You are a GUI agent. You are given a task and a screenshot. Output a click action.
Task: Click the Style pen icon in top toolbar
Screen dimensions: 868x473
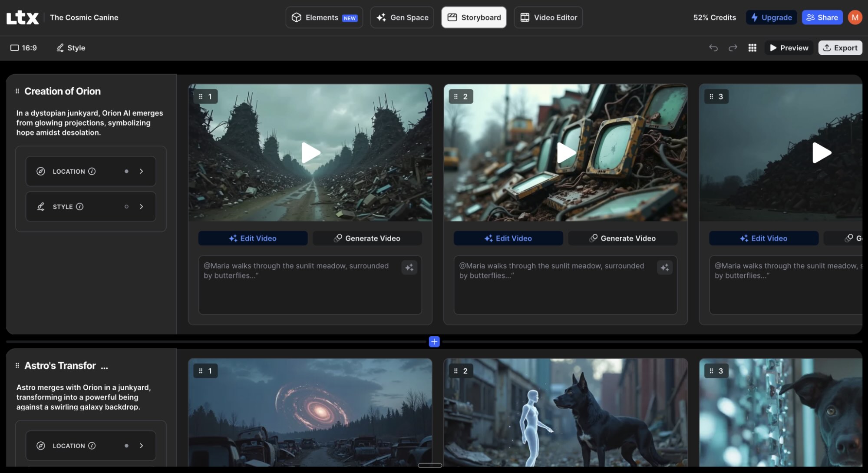(x=59, y=48)
